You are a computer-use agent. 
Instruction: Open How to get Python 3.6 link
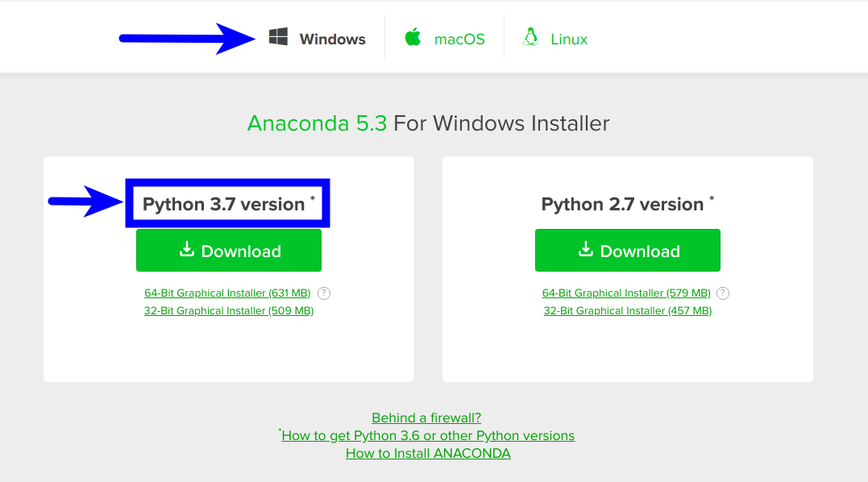coord(428,435)
